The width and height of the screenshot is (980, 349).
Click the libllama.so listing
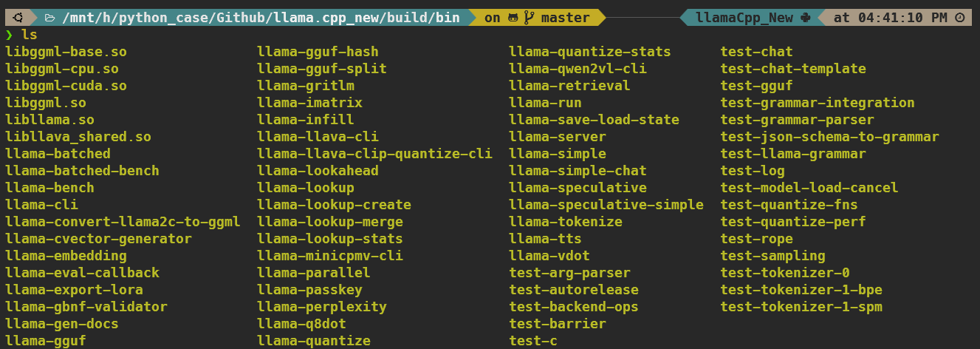49,120
